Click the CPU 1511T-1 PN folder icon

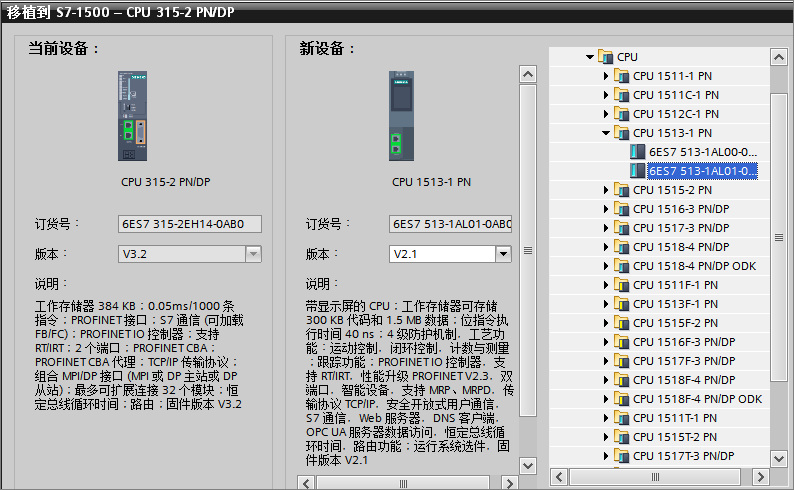621,418
